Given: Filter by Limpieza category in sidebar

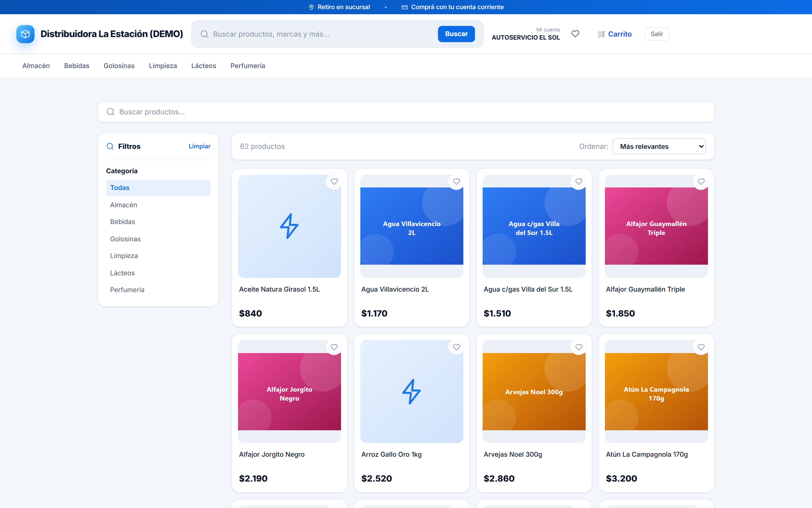Looking at the screenshot, I should 158,256.
